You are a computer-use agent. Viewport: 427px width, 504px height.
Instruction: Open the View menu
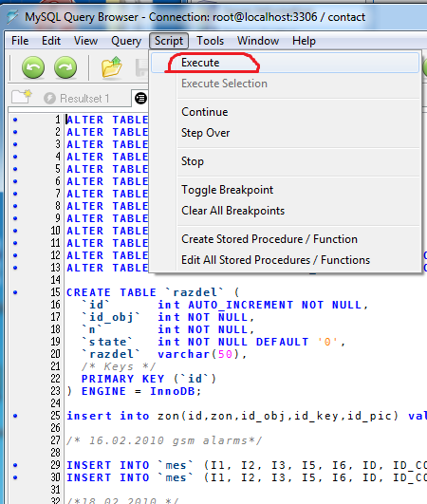coord(85,41)
